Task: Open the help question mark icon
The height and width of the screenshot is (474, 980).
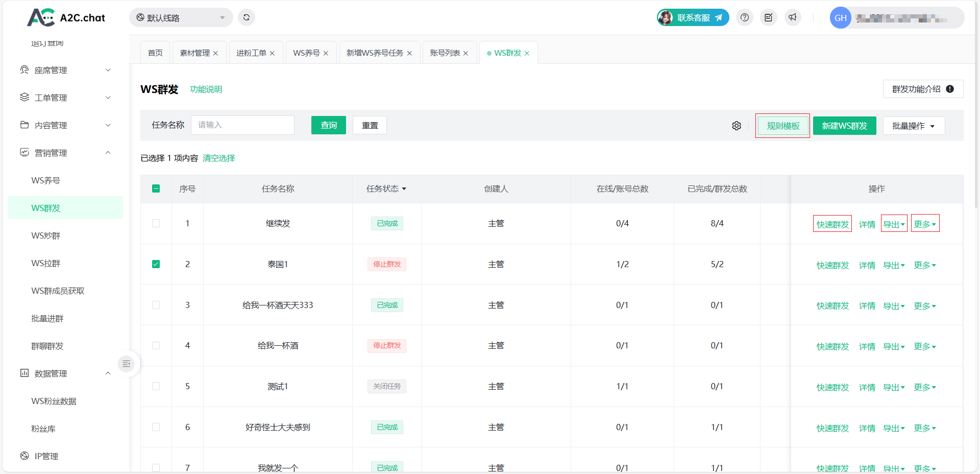Action: pos(745,17)
